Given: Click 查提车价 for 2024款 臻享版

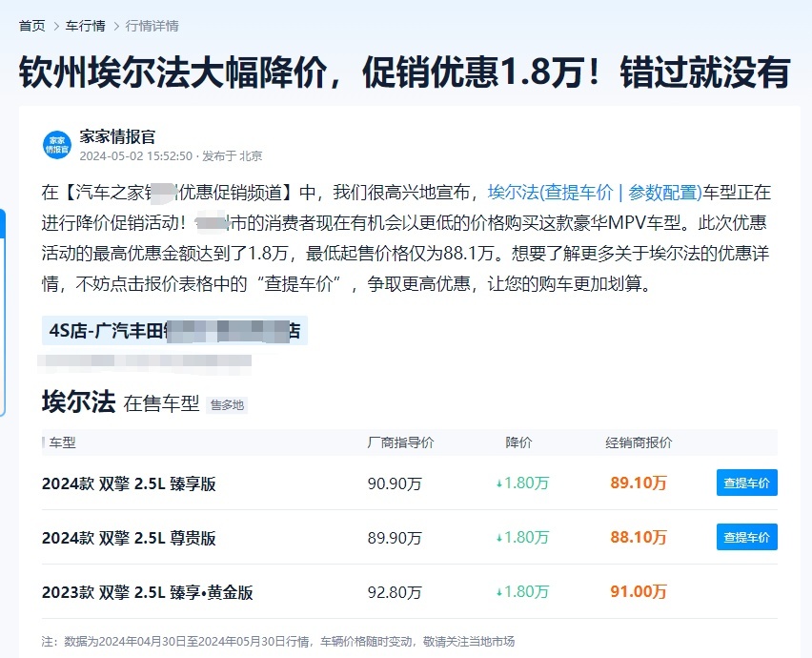Looking at the screenshot, I should 747,483.
